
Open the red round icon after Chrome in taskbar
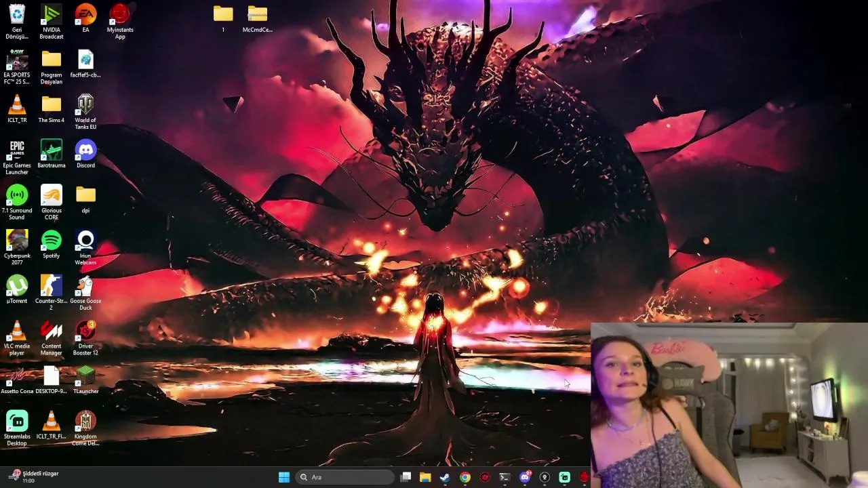(x=485, y=477)
